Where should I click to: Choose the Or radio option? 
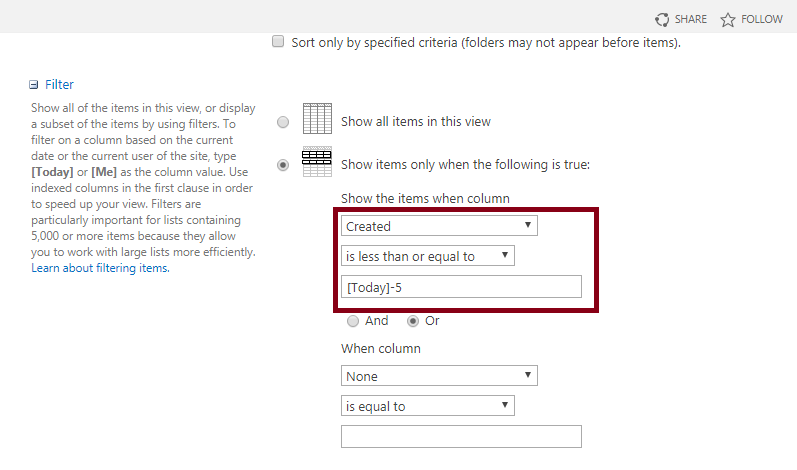point(413,321)
